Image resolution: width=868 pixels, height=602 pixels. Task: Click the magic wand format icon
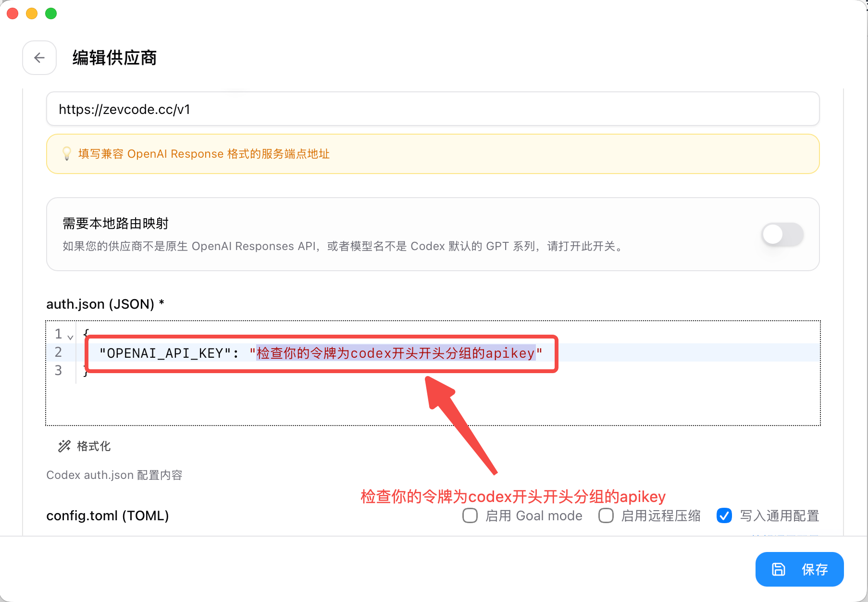[64, 446]
